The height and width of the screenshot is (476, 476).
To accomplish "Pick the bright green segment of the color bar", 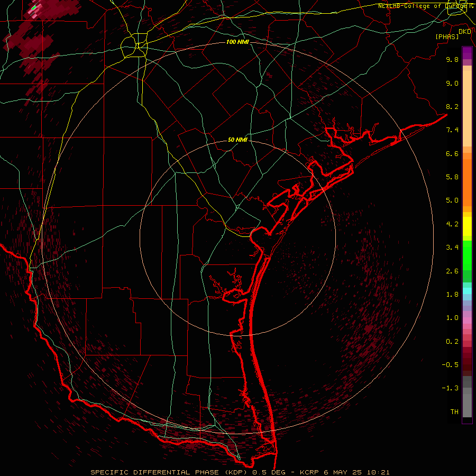I will 467,255.
